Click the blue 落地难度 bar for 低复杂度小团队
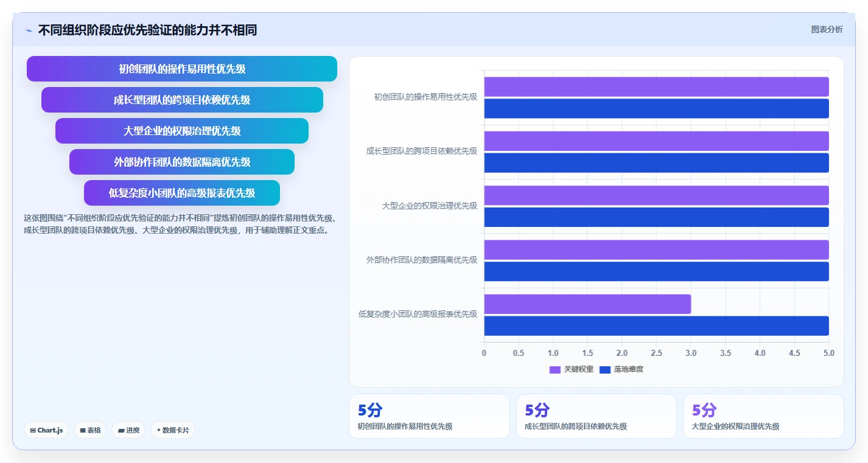This screenshot has width=868, height=463. point(656,325)
